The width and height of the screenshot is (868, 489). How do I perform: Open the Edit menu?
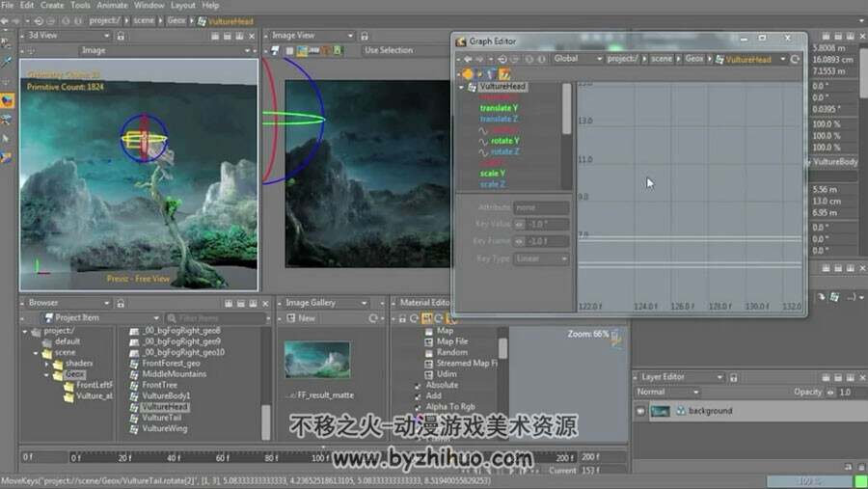click(27, 5)
